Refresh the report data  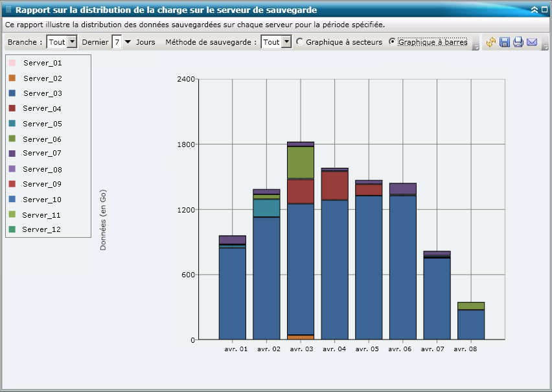(491, 41)
